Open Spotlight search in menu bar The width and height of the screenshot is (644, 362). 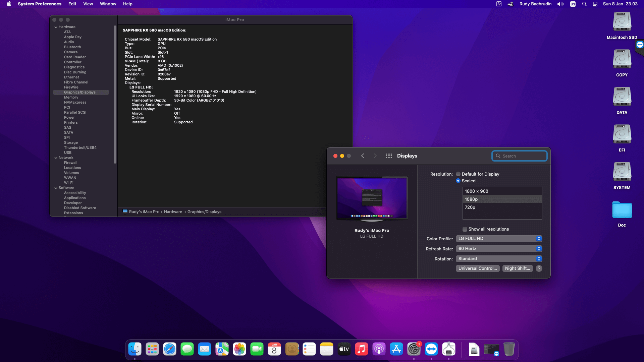tap(584, 4)
